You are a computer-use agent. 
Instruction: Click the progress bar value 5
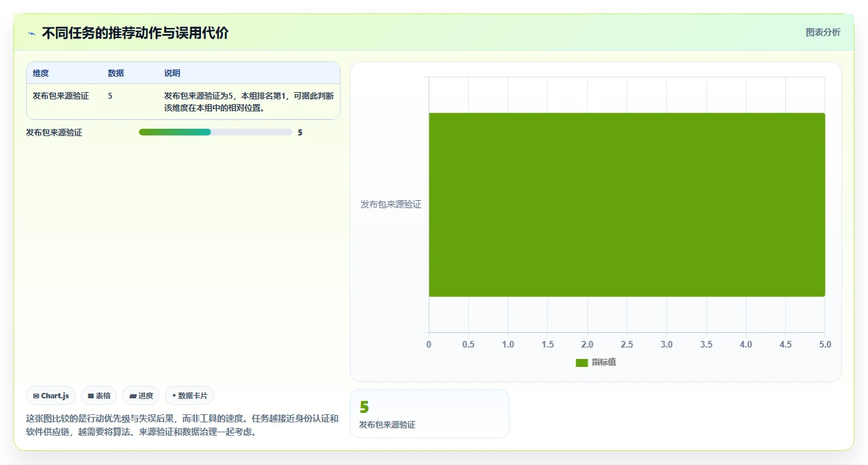coord(300,133)
